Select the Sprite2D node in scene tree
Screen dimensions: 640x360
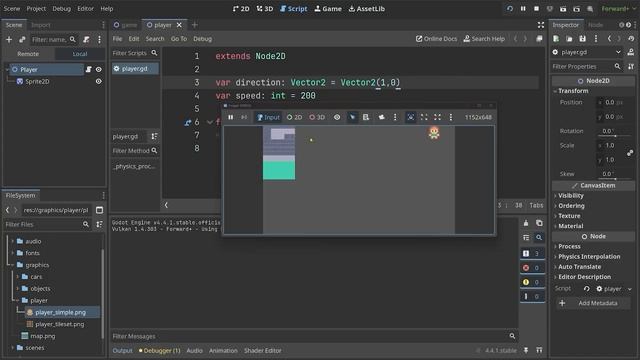[37, 81]
